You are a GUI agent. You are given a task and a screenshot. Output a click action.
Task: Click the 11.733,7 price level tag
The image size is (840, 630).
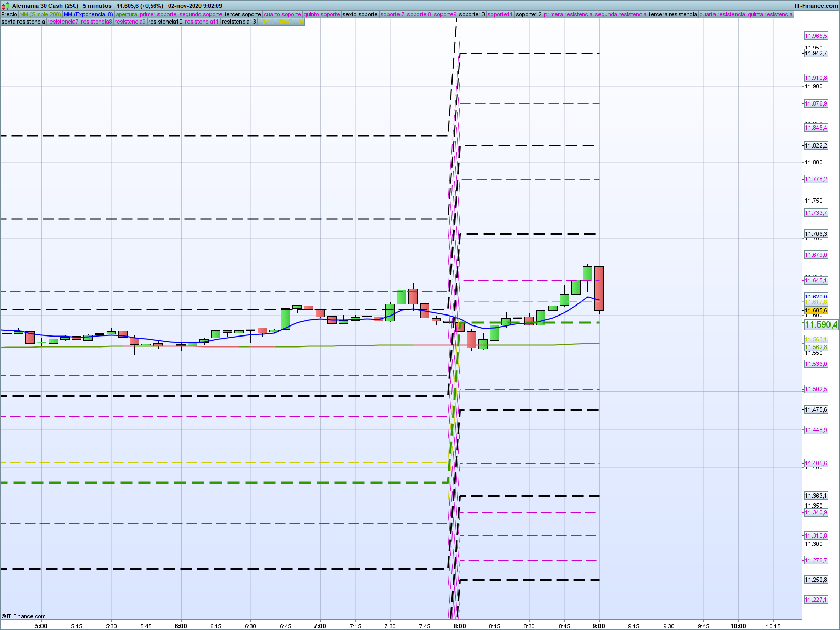click(816, 213)
